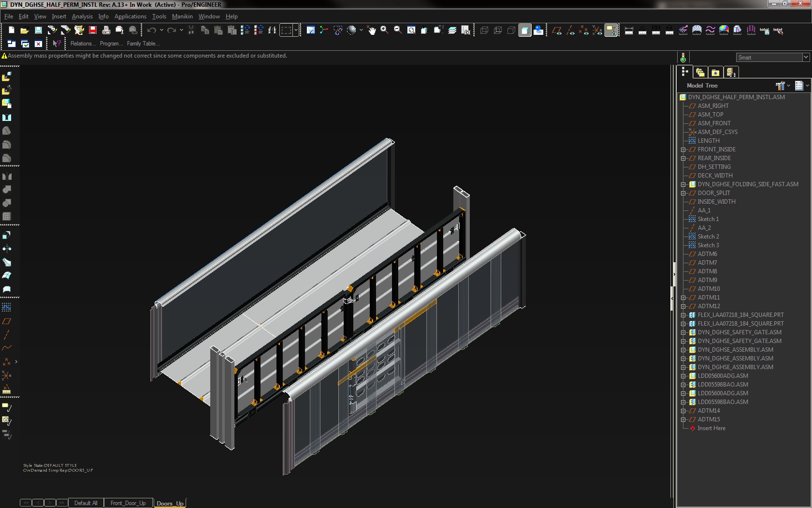Expand the first DYN_DGHSE_SAFETY_GATE.ASM node
Screen dimensions: 812x508
pyautogui.click(x=683, y=332)
